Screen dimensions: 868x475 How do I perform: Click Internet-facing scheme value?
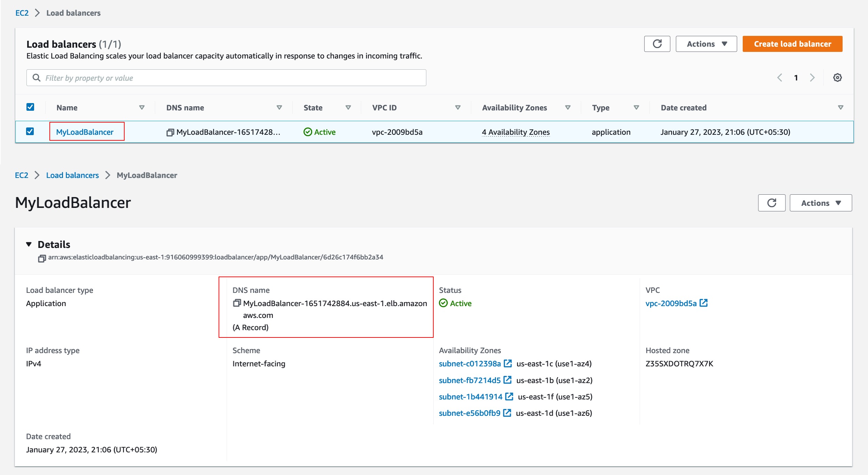point(259,364)
